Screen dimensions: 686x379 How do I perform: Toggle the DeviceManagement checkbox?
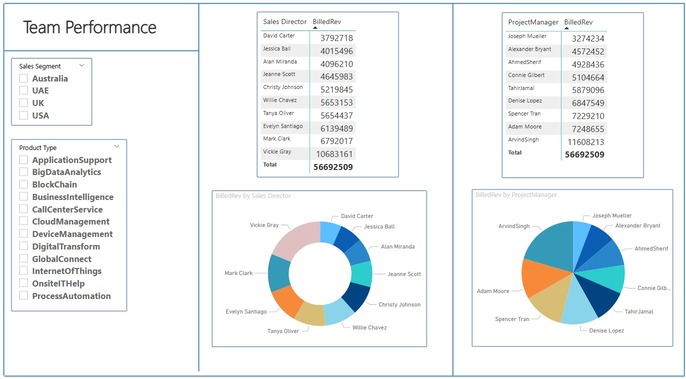(24, 234)
